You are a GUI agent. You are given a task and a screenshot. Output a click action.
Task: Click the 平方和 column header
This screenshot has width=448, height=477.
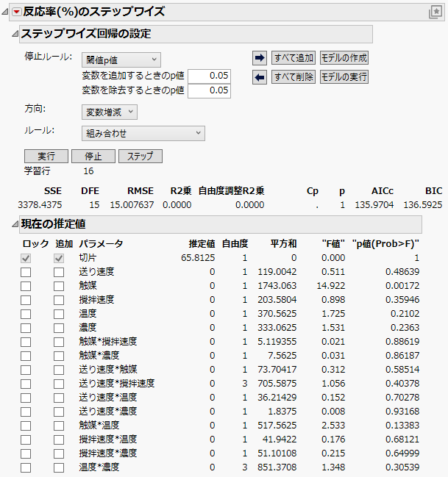point(283,244)
